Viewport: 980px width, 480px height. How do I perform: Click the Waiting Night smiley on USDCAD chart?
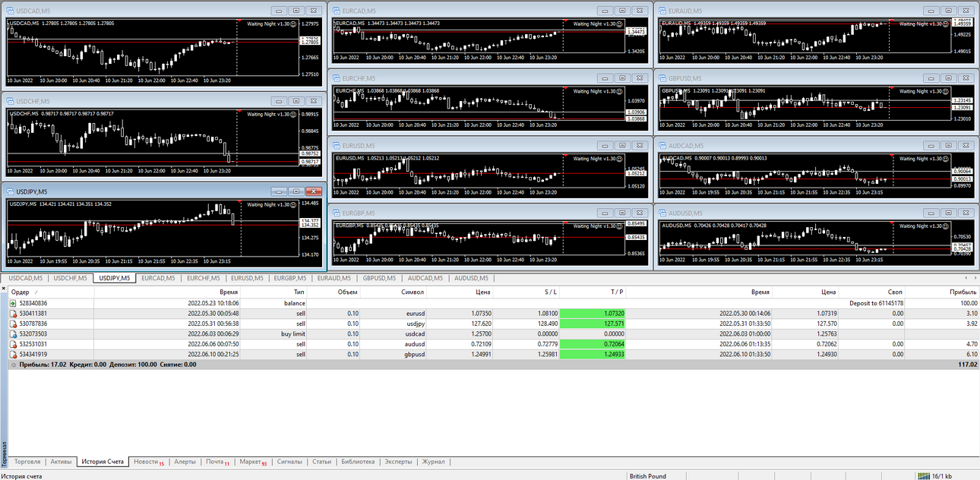(294, 24)
